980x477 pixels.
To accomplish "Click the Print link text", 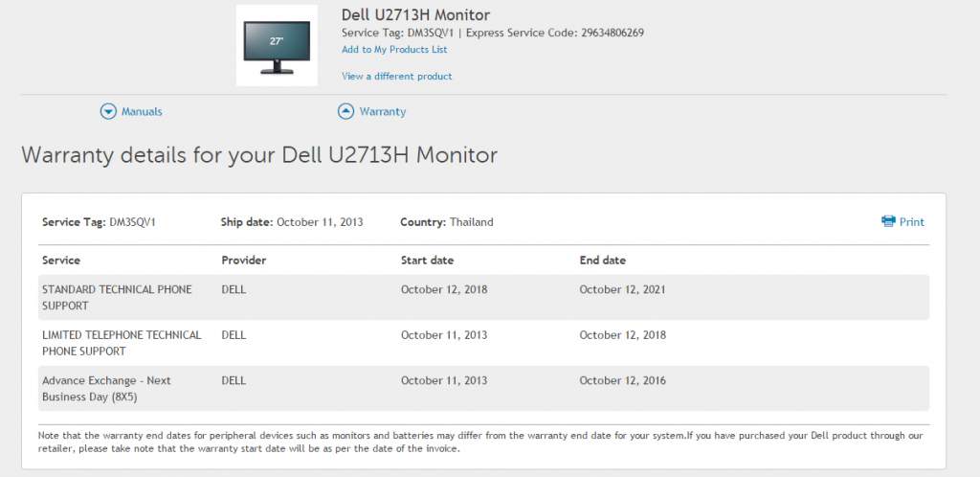I will tap(912, 222).
